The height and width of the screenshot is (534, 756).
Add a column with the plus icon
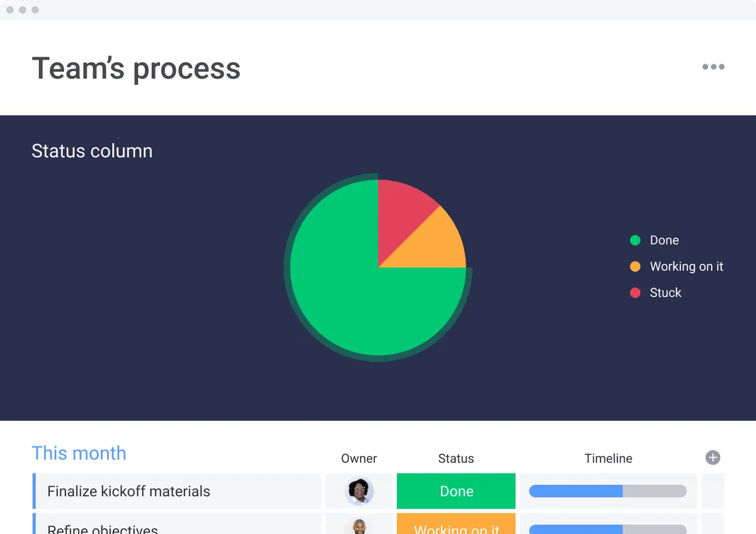point(713,458)
